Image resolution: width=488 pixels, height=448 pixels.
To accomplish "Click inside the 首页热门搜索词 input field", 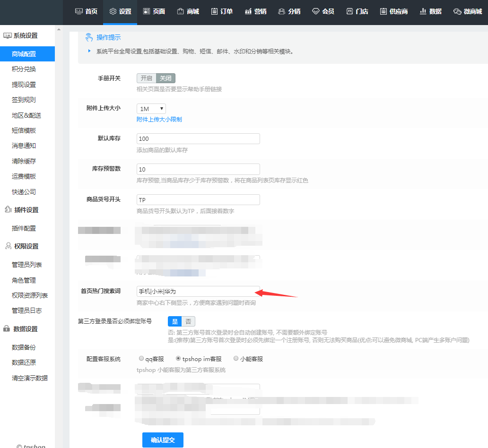I will (198, 292).
